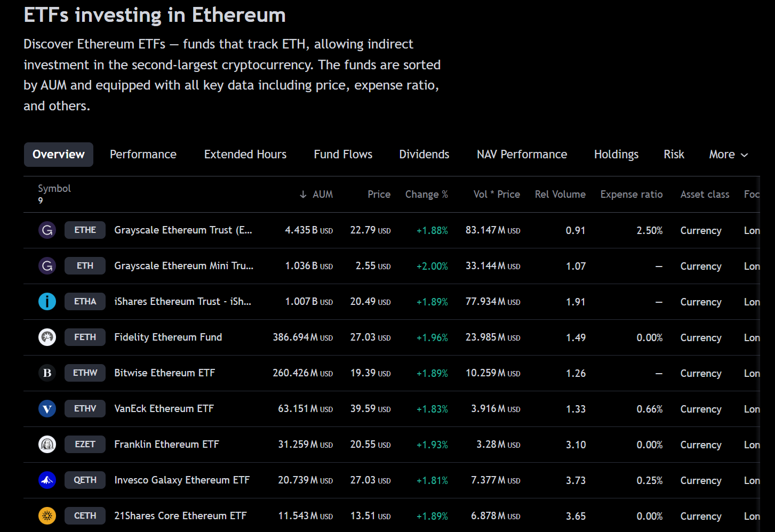Click the Grayscale logo icon beside ETHE
This screenshot has height=532, width=775.
(47, 230)
